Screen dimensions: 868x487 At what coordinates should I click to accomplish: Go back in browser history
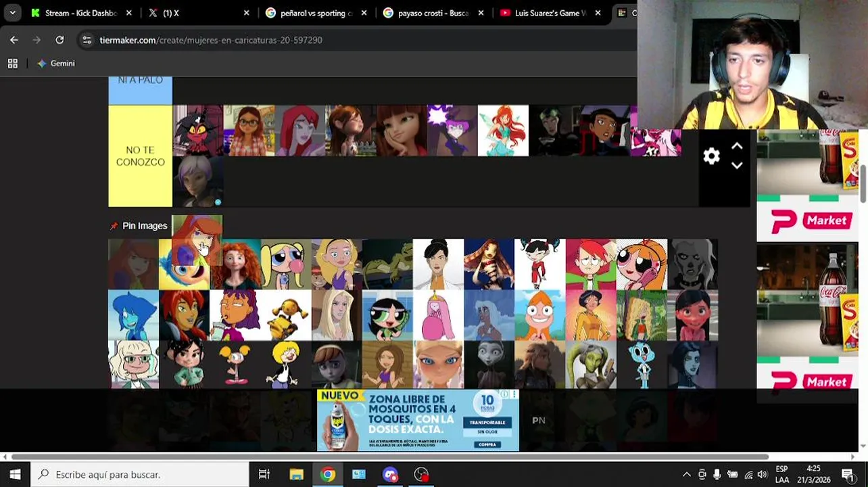(14, 40)
